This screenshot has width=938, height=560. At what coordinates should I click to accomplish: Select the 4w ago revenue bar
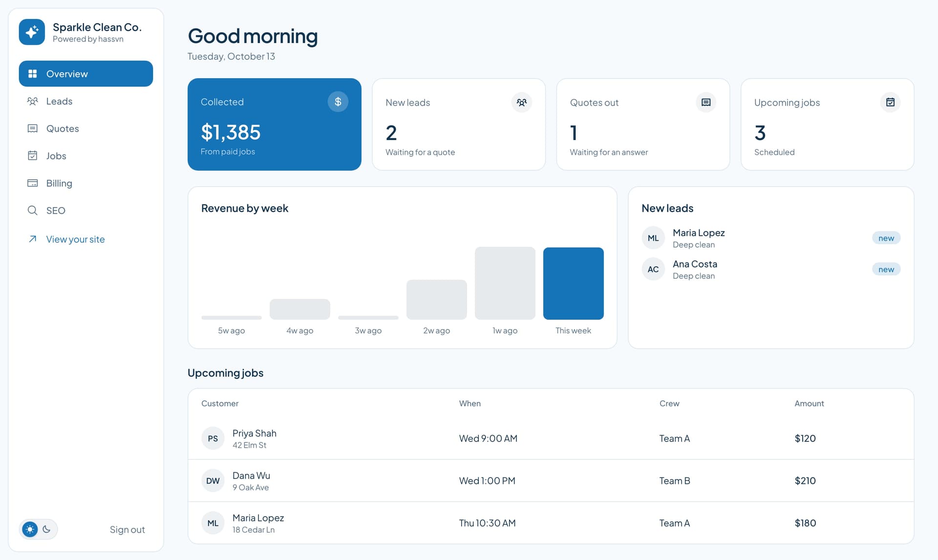click(x=300, y=310)
